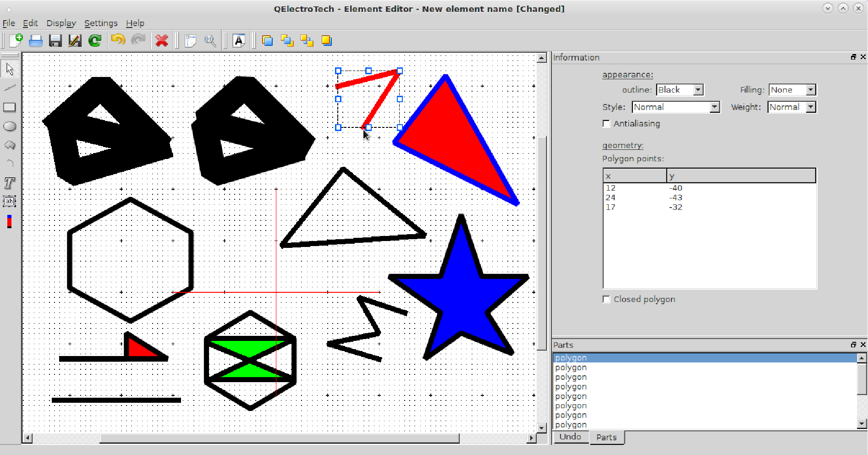Pick the text tool in the sidebar
The image size is (868, 455).
point(10,183)
